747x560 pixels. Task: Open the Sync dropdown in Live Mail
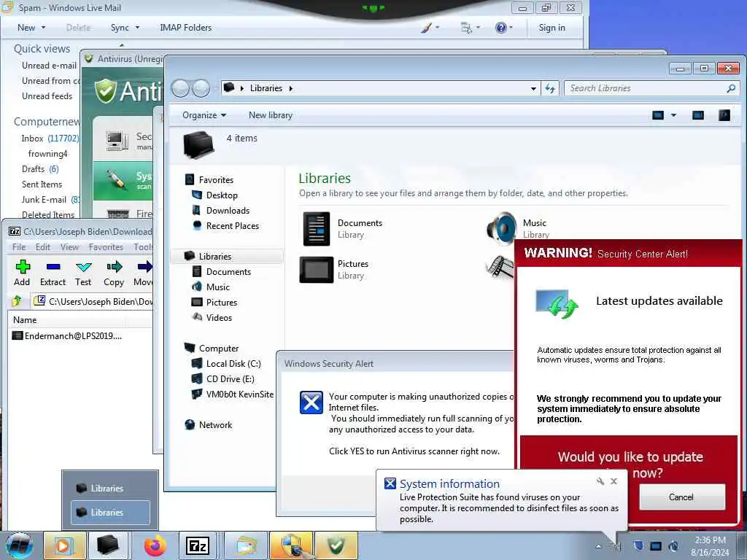[125, 28]
